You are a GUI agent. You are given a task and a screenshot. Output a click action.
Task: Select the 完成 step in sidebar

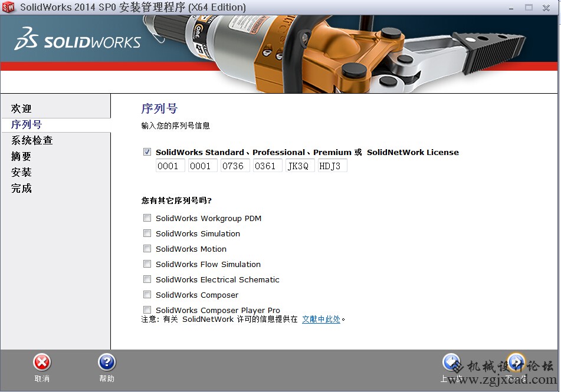21,188
